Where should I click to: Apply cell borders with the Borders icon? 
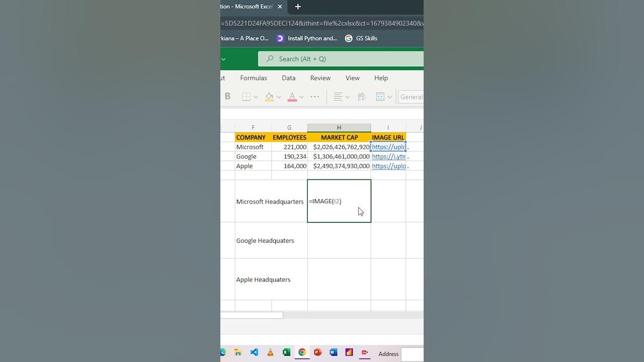pos(247,97)
